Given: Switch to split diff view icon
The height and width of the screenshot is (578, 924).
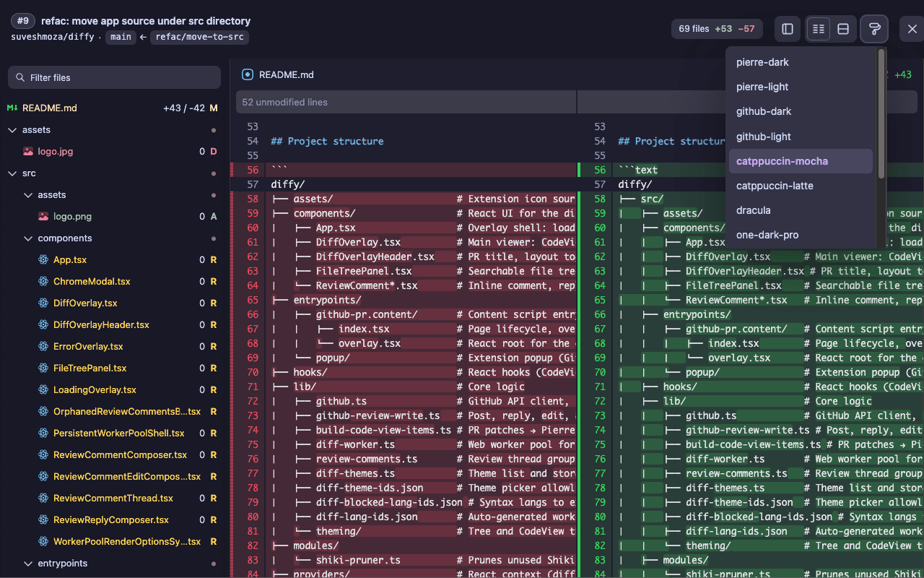Looking at the screenshot, I should click(x=818, y=29).
